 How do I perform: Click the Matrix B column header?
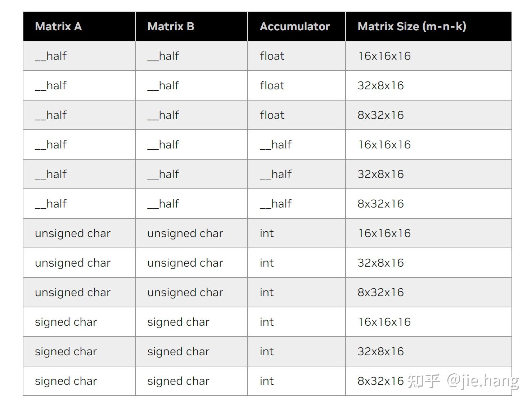pos(171,26)
